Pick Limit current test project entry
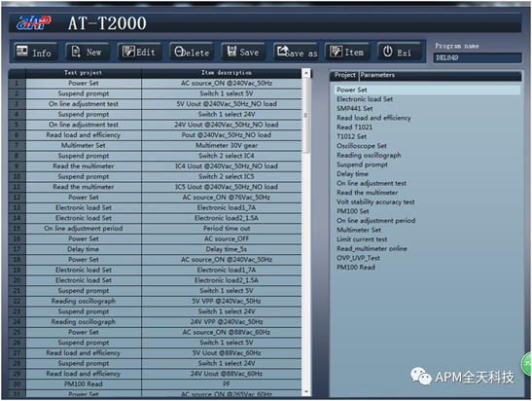This screenshot has height=401, width=532. pos(362,239)
